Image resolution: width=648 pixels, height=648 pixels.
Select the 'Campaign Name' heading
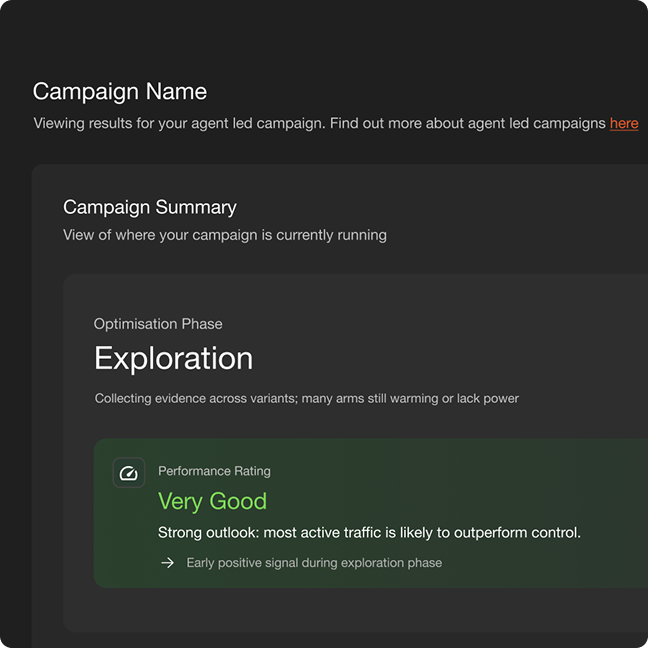[120, 91]
